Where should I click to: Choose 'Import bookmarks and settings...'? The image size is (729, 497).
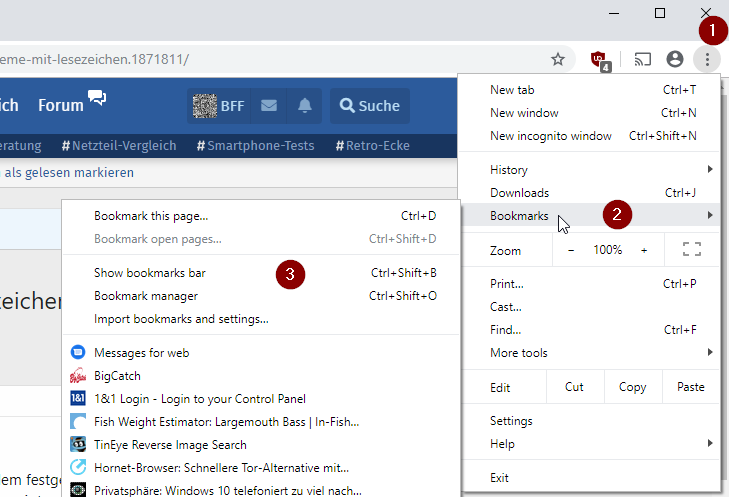point(261,319)
